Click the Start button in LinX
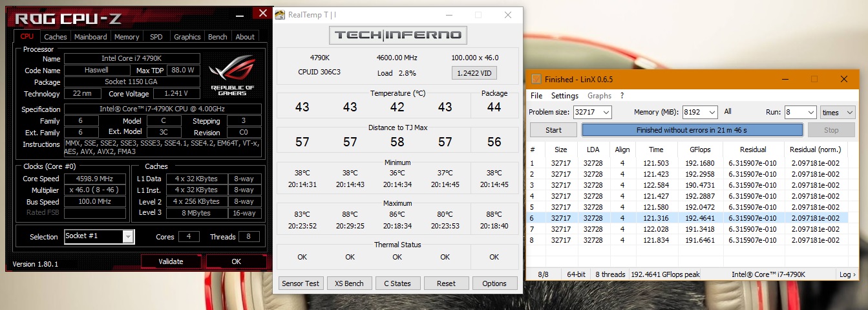This screenshot has width=868, height=310. pos(553,129)
